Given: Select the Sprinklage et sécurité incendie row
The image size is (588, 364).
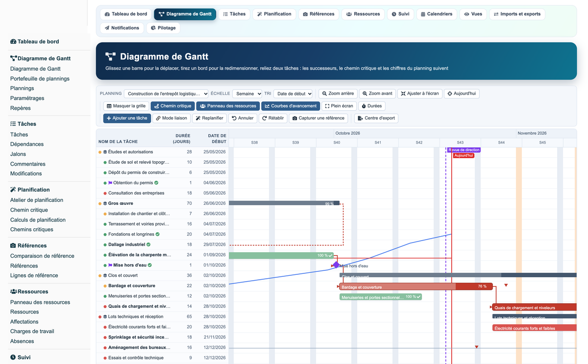Looking at the screenshot, I should 163,337.
